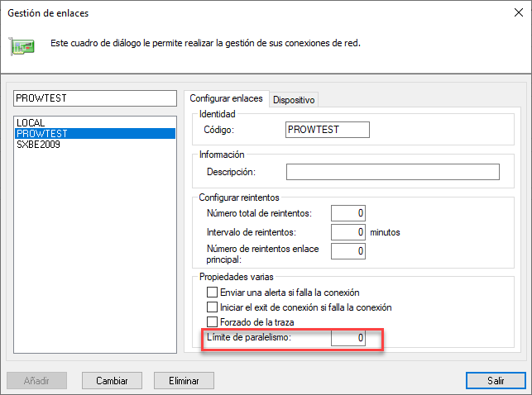The image size is (532, 395).
Task: Toggle the Forzado de la traza checkbox
Action: [x=213, y=321]
